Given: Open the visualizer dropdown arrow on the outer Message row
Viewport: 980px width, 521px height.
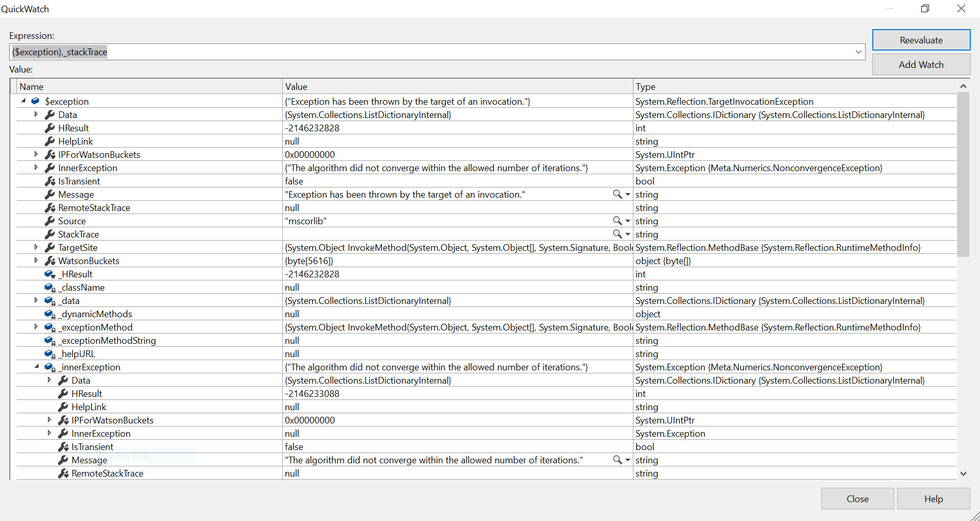Looking at the screenshot, I should click(x=628, y=194).
